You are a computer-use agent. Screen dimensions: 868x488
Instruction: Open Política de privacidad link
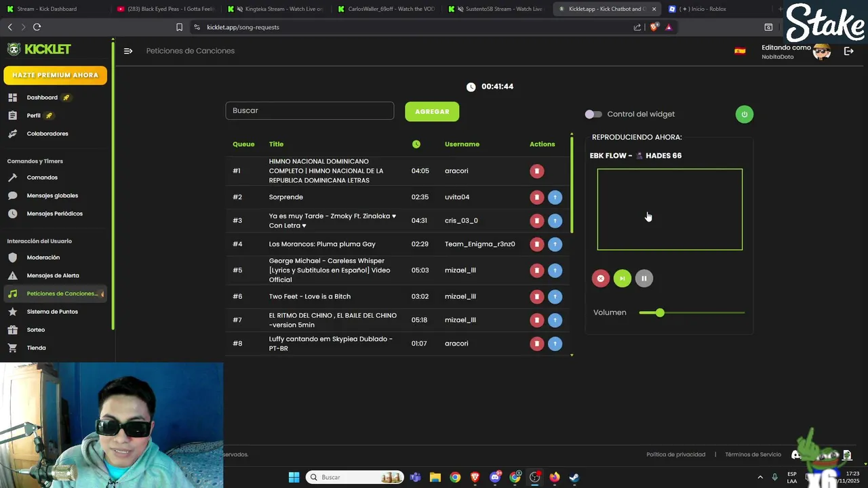pos(675,455)
